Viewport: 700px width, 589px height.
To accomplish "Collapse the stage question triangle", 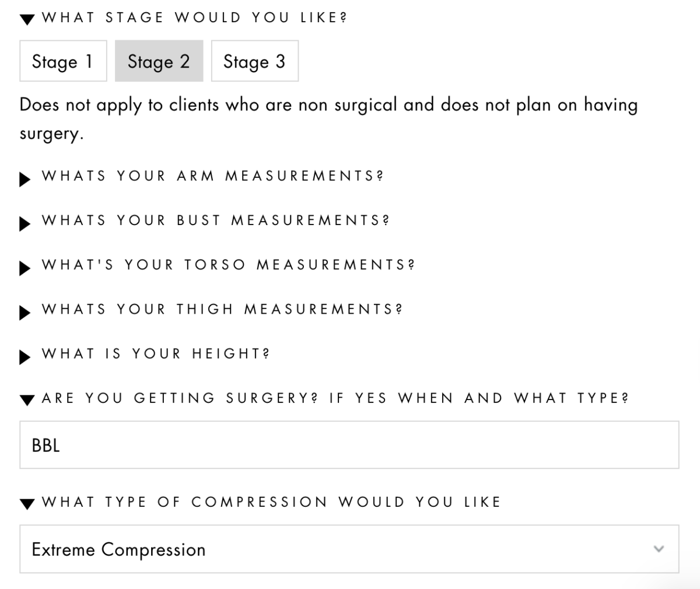I will tap(27, 20).
